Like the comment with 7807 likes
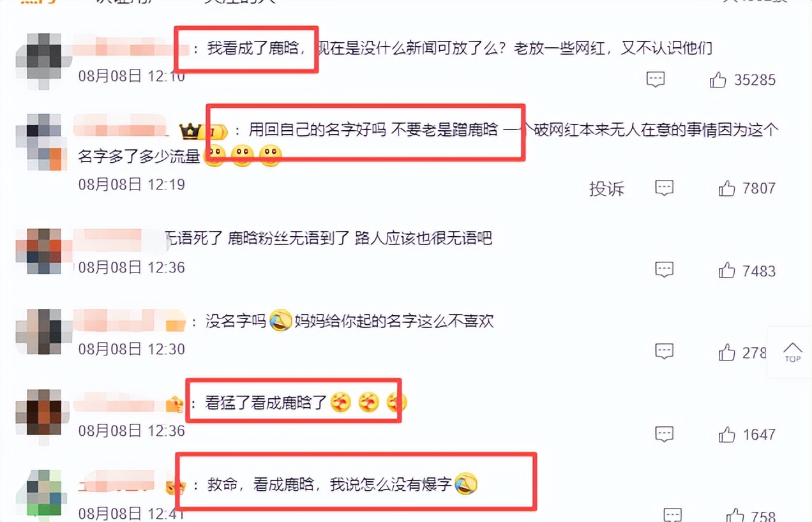Viewport: 812px width, 522px height. click(727, 188)
